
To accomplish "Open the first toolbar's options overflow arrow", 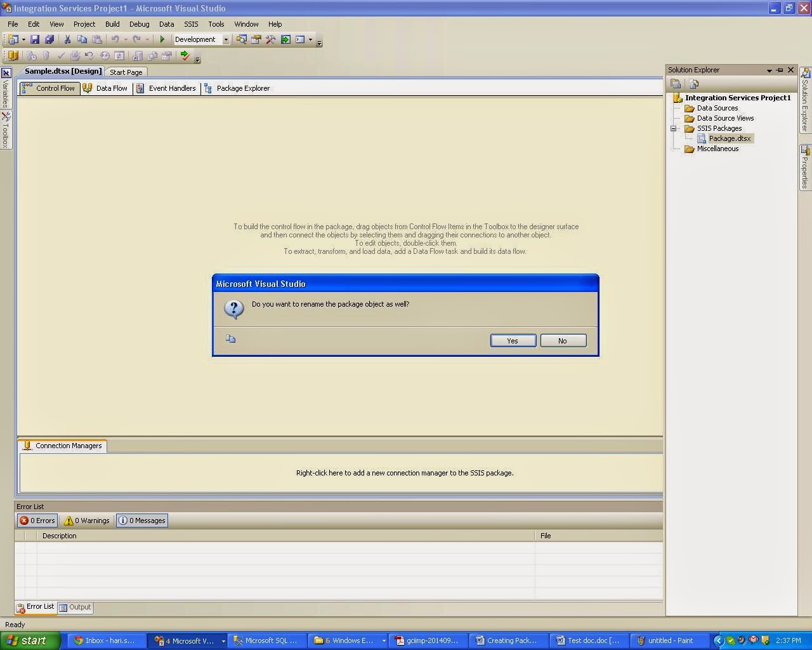I will (319, 42).
